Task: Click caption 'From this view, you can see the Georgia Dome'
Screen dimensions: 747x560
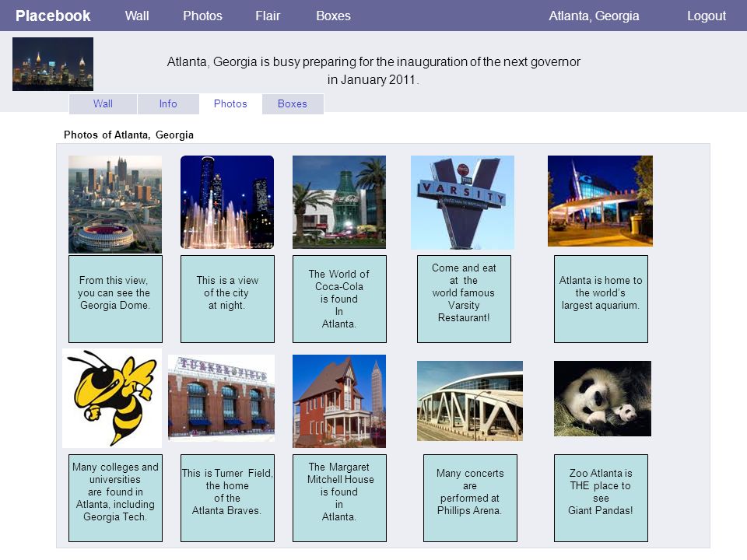Action: (x=115, y=299)
